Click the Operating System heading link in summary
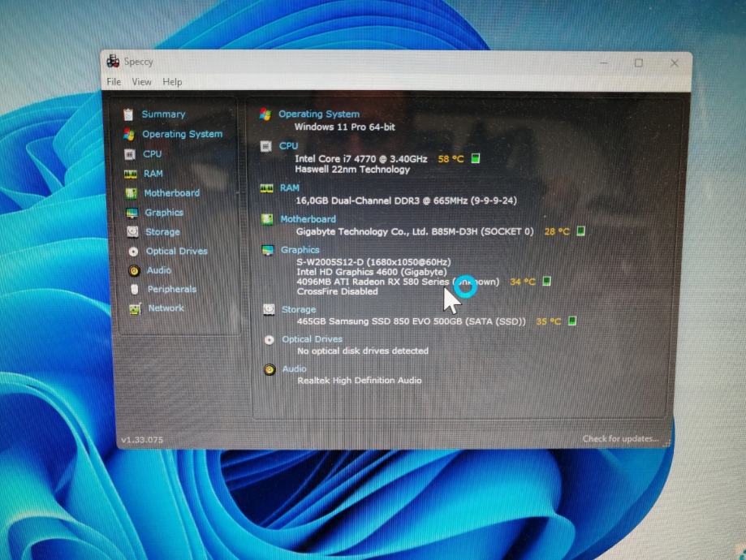The width and height of the screenshot is (746, 560). [319, 114]
